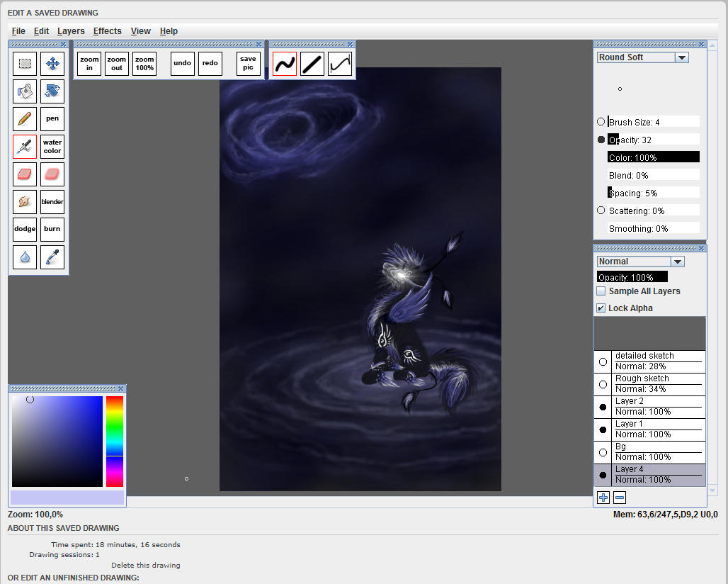Click the undo button
Screen dimensions: 728x584
[x=183, y=64]
